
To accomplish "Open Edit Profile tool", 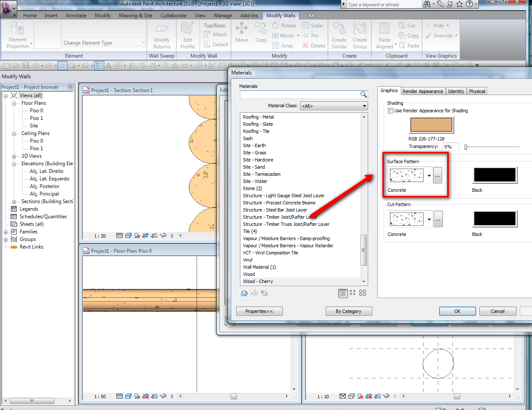I will (x=187, y=35).
